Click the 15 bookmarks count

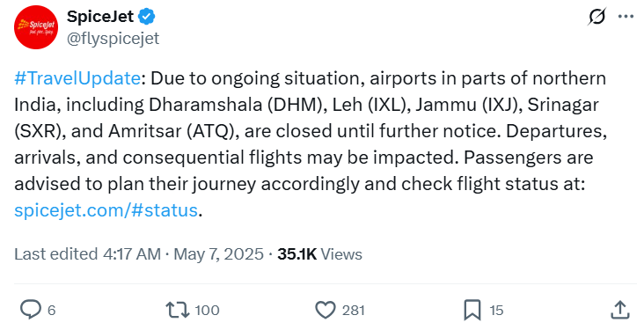click(496, 311)
